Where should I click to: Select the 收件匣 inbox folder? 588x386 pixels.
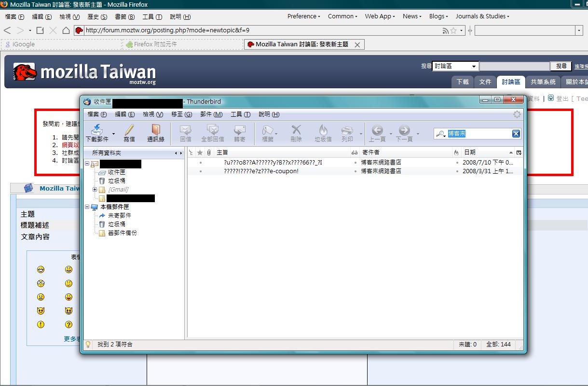click(x=116, y=172)
